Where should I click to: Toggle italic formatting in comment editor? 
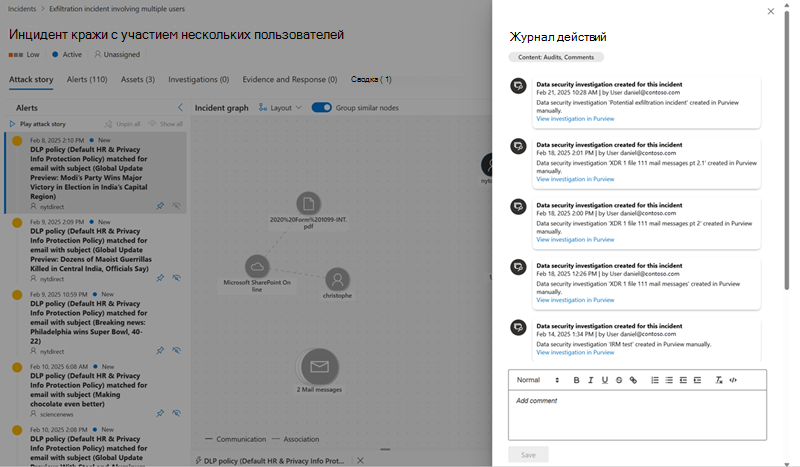590,380
